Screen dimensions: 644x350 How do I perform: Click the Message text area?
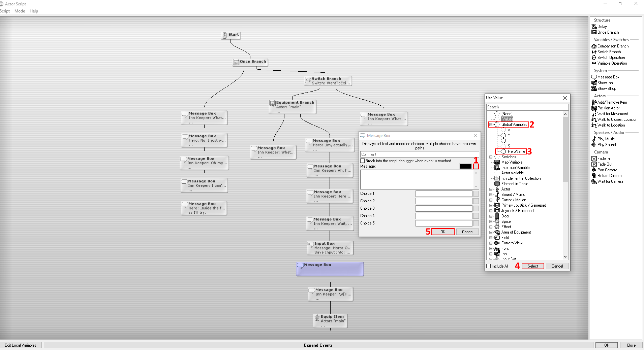tap(417, 180)
